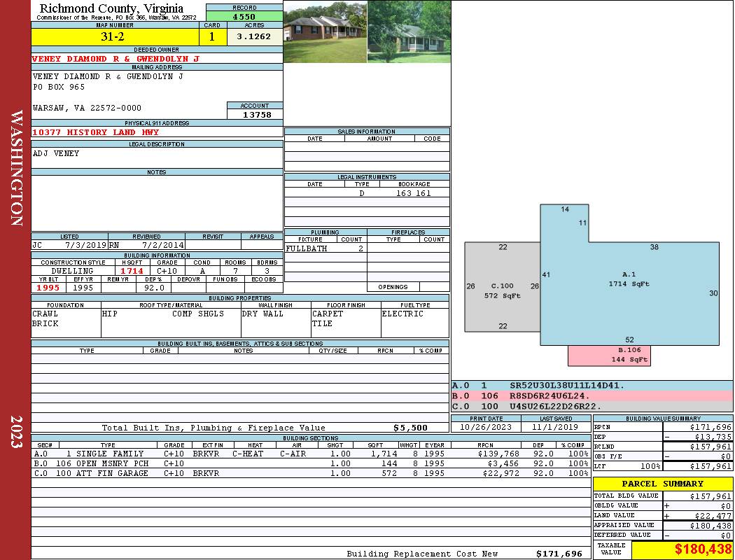
Task: Click the acres value 3.1262
Action: tap(253, 36)
